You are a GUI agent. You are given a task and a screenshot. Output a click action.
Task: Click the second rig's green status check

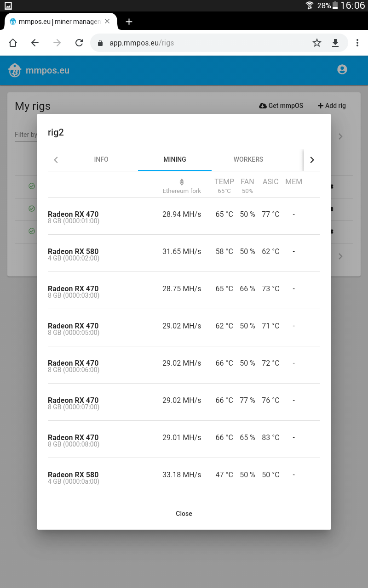click(32, 209)
